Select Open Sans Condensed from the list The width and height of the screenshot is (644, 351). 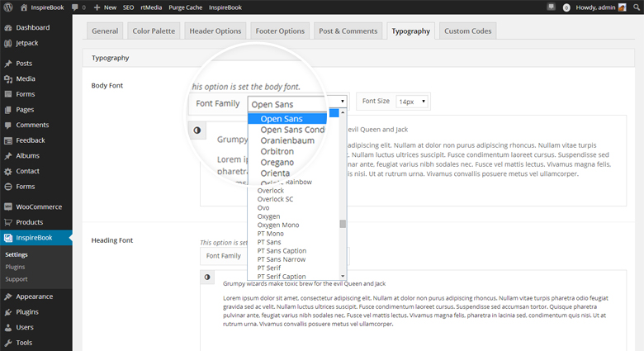click(x=292, y=130)
